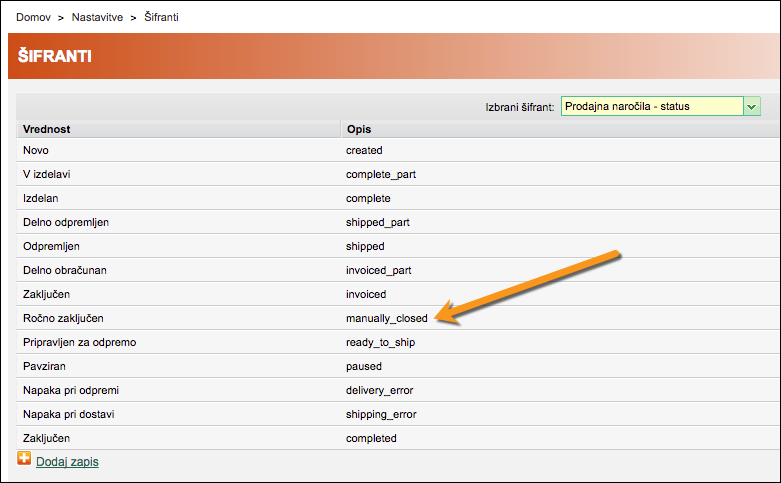Screen dimensions: 781x483
Task: Select the Izdelan row value
Action: [x=40, y=198]
